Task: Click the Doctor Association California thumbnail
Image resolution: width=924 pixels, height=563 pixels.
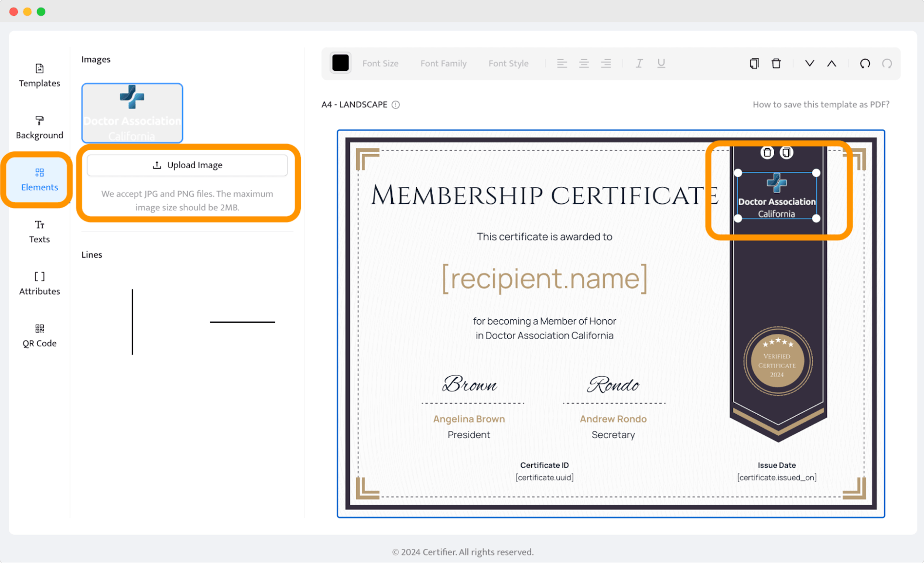Action: (131, 112)
